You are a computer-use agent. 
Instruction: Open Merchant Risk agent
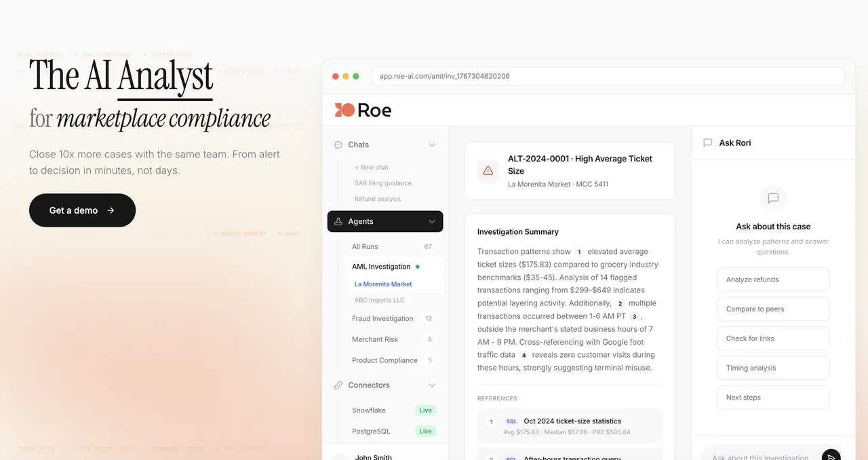(375, 339)
